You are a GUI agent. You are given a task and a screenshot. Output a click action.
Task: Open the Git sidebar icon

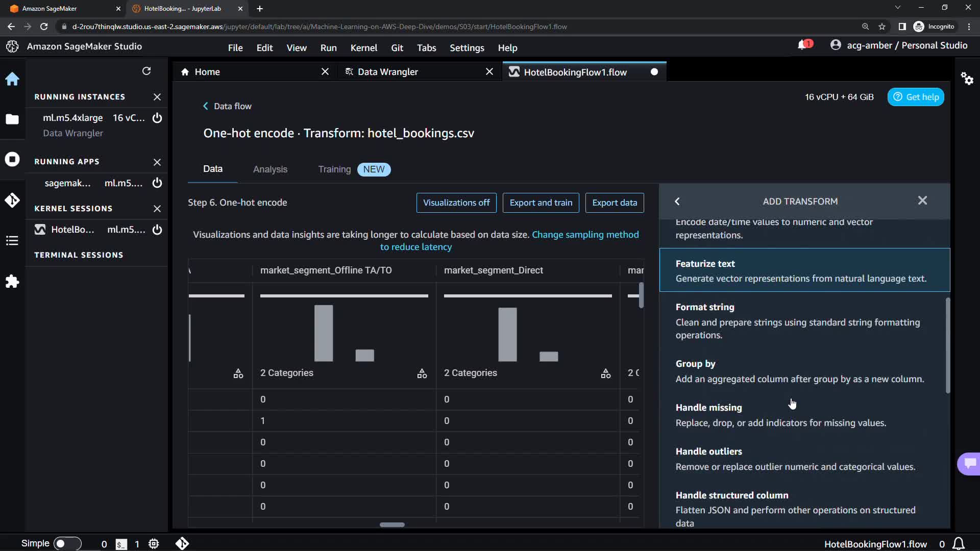click(x=12, y=200)
